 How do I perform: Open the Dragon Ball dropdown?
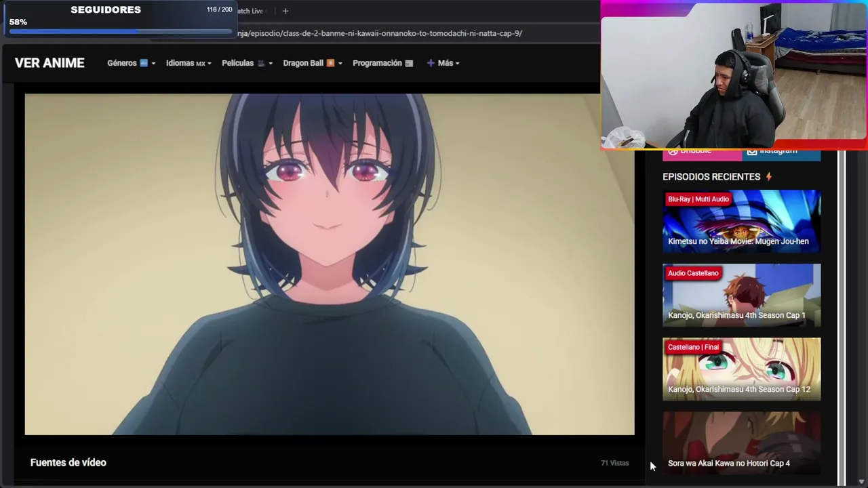(312, 63)
